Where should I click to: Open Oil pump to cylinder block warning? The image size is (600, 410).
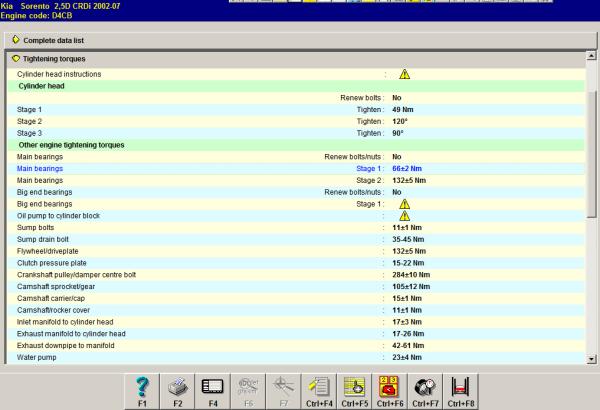coord(404,216)
